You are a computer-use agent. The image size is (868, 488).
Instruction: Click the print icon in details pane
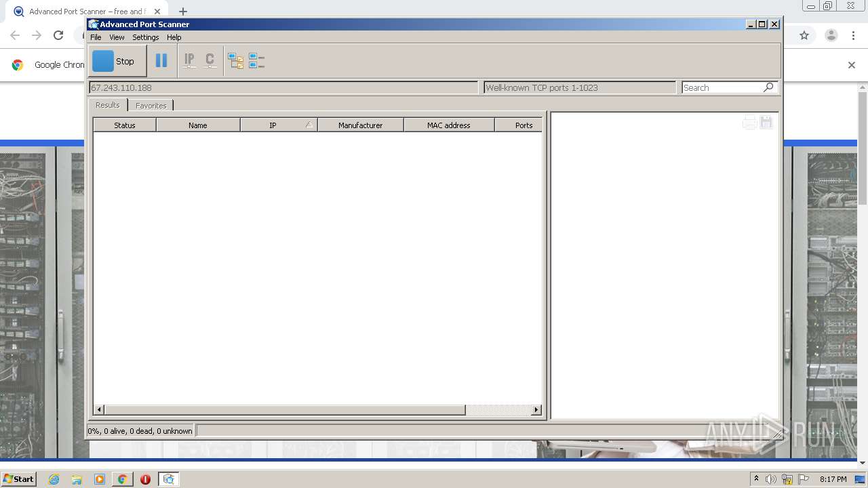click(749, 123)
